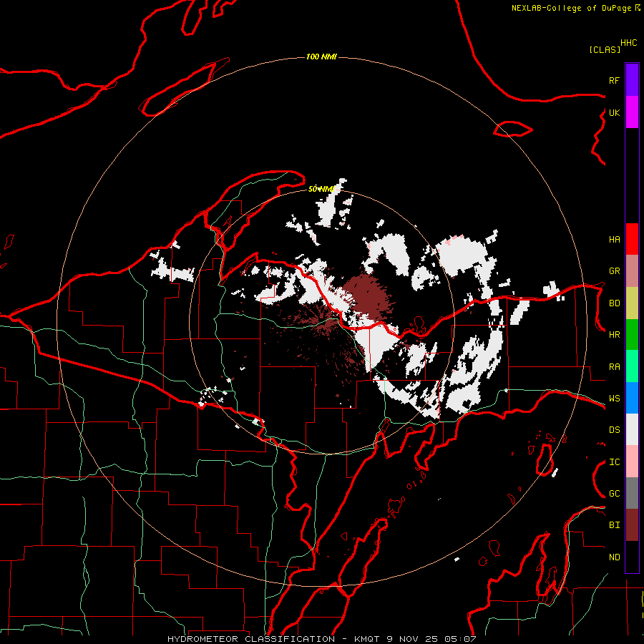
Task: Click the DS white legend swatch
Action: (632, 430)
